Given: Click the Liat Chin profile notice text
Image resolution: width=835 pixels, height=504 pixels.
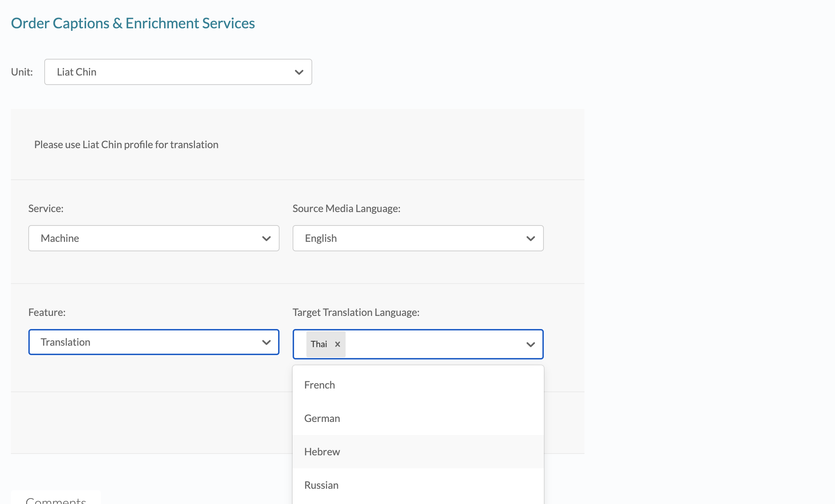Looking at the screenshot, I should (126, 145).
